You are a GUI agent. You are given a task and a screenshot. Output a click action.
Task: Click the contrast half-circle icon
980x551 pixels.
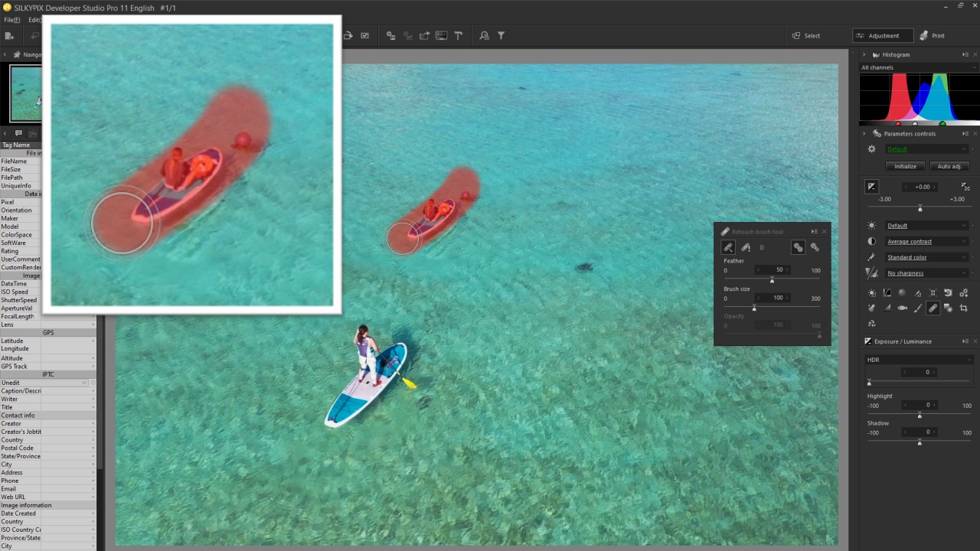871,242
